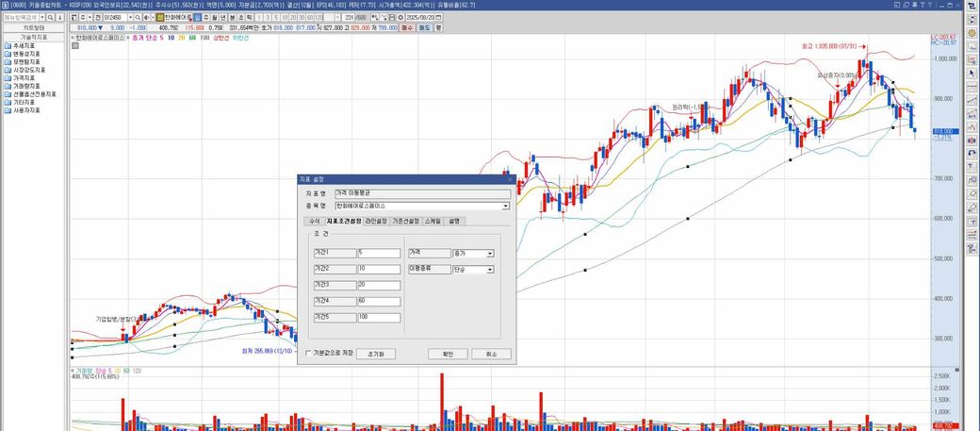980x431 pixels.
Task: Open the 가격 dropdown showing 종가
Action: [x=489, y=253]
